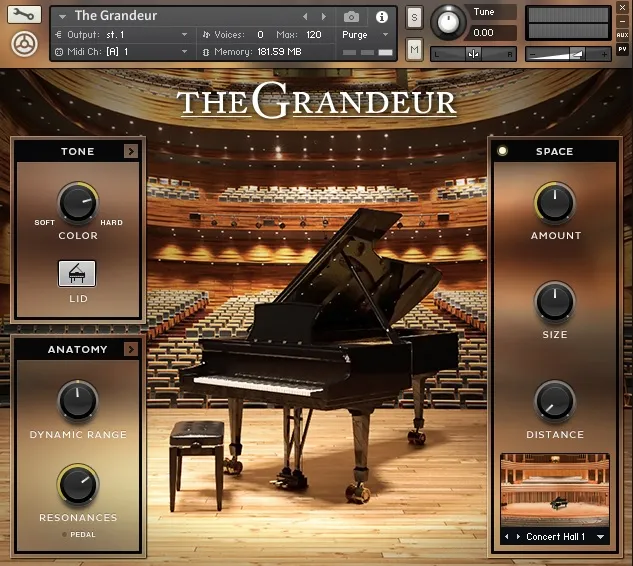Select next instrument with right arrow
Viewport: 633px width, 566px height.
point(324,17)
